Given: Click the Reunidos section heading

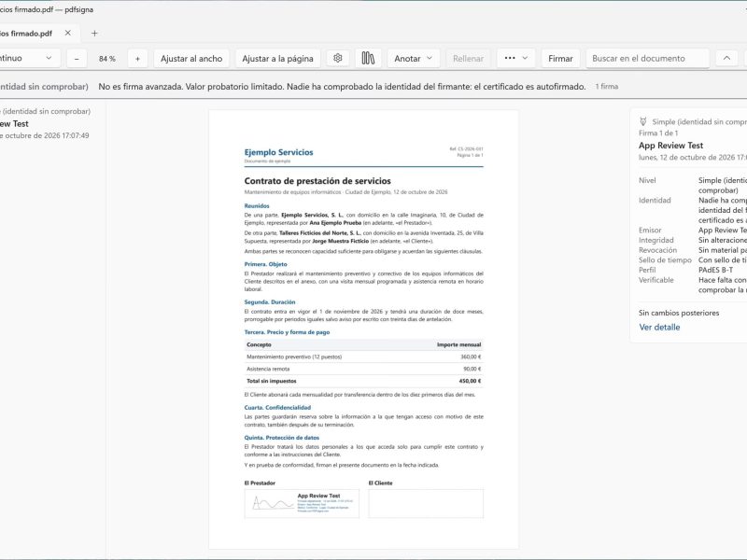Looking at the screenshot, I should click(257, 206).
